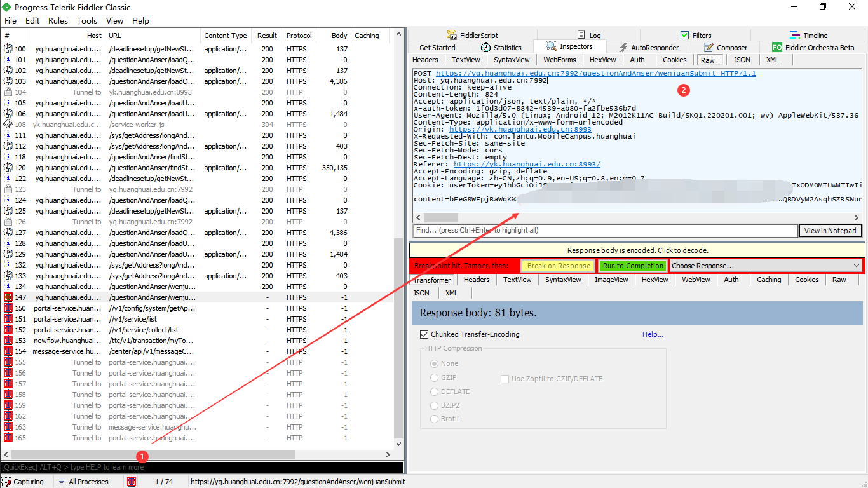This screenshot has height=488, width=868.
Task: Open the Help menu
Action: 140,20
